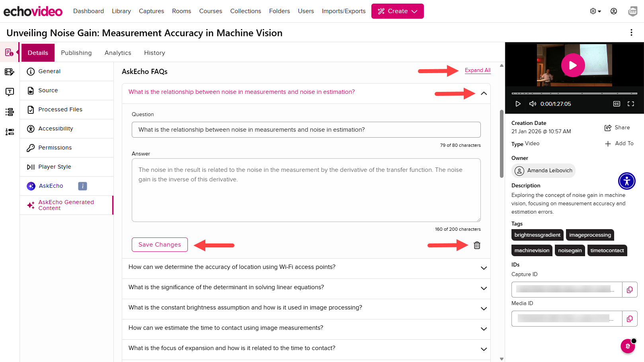Mute the video player audio
Screen dimensions: 644x362
point(533,103)
